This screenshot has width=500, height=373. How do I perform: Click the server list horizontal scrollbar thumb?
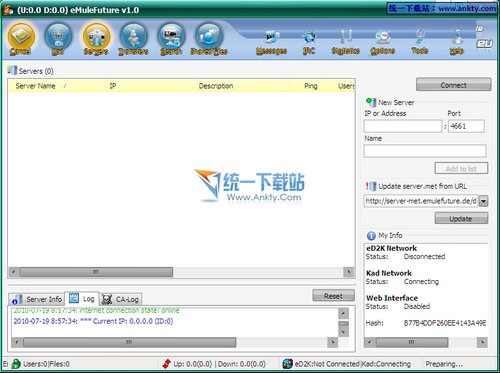pyautogui.click(x=96, y=272)
